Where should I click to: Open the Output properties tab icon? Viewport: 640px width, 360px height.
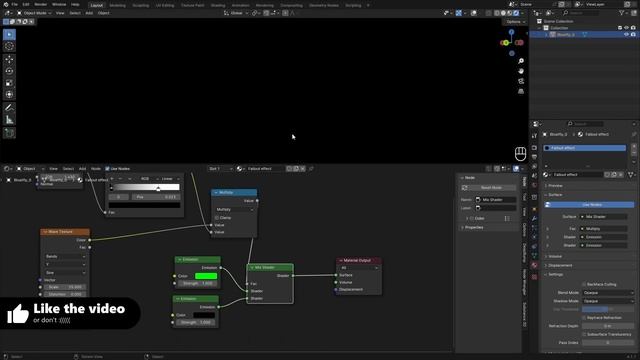coord(534,157)
